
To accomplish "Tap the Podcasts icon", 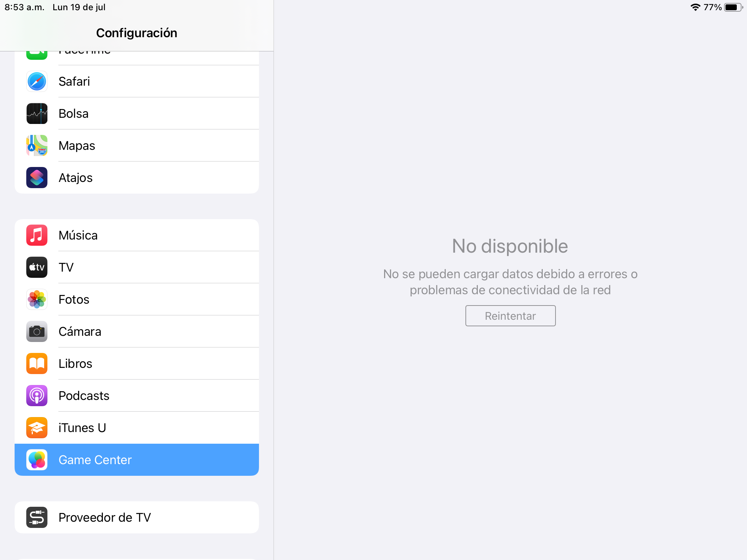I will pos(37,396).
